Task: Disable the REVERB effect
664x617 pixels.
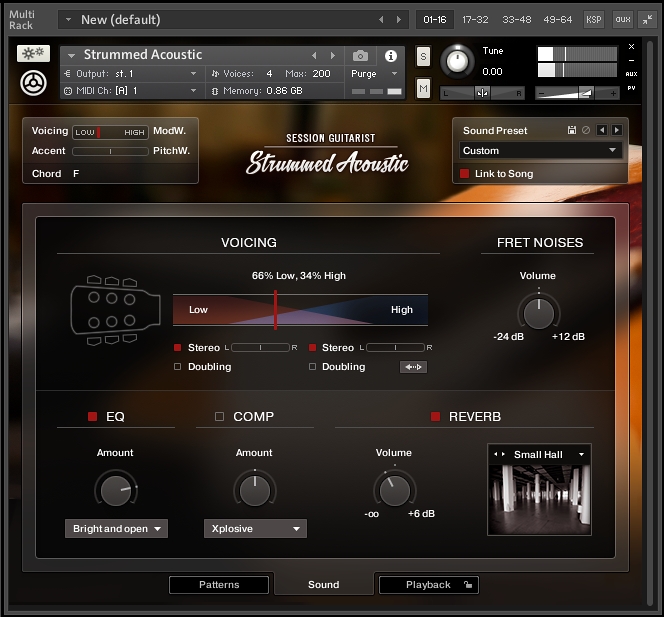Action: point(435,417)
